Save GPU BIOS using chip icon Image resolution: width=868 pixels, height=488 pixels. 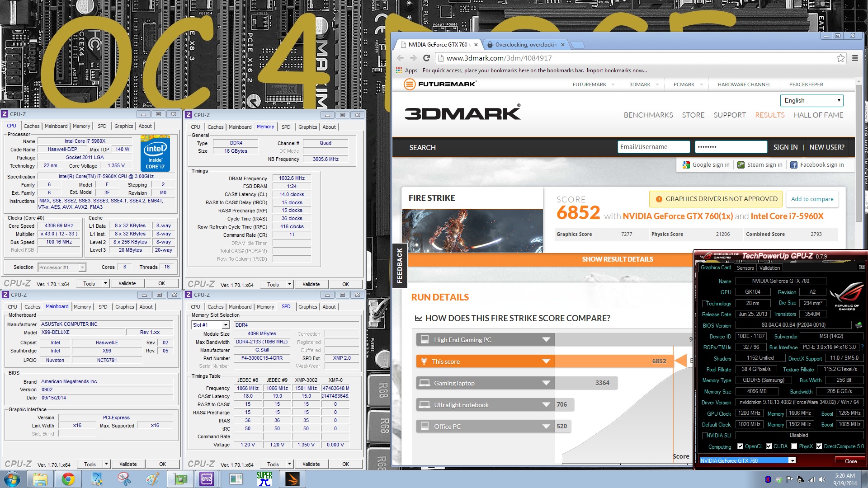(x=859, y=325)
